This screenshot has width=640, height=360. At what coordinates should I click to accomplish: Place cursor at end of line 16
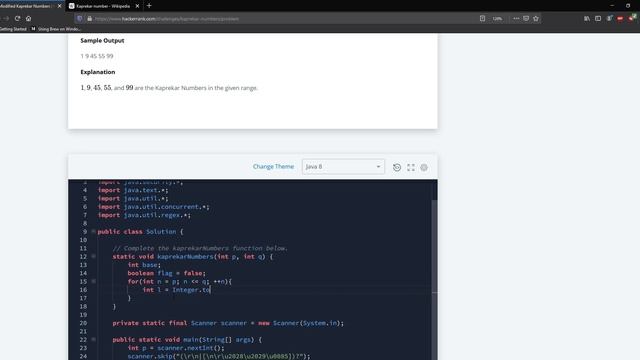(210, 290)
